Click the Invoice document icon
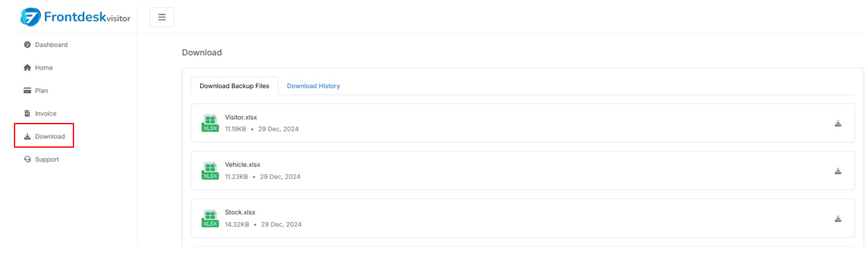The width and height of the screenshot is (868, 258). [27, 113]
